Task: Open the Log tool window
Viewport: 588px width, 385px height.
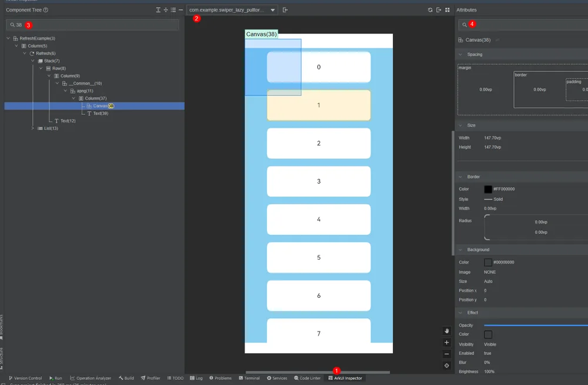Action: click(x=196, y=379)
